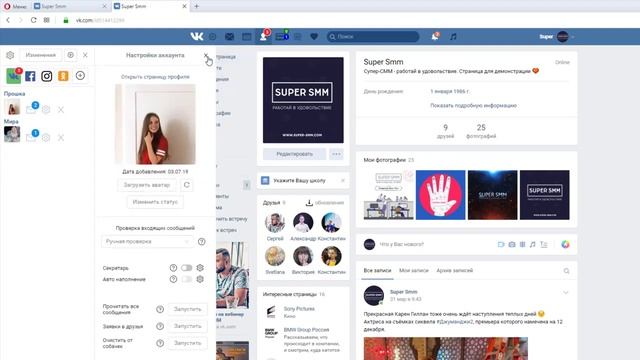Run Очистить от собачек with Запустить
The width and height of the screenshot is (640, 360).
pyautogui.click(x=187, y=343)
